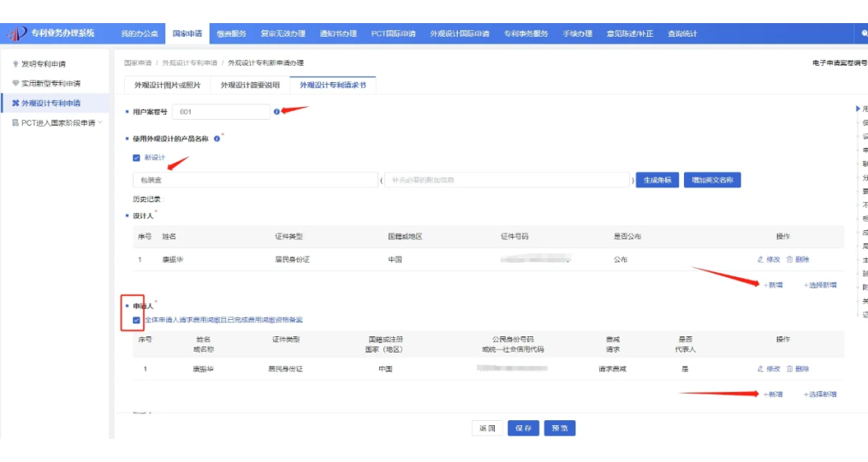This screenshot has height=462, width=868.
Task: Open PCT国际申请 menu
Action: tap(393, 33)
